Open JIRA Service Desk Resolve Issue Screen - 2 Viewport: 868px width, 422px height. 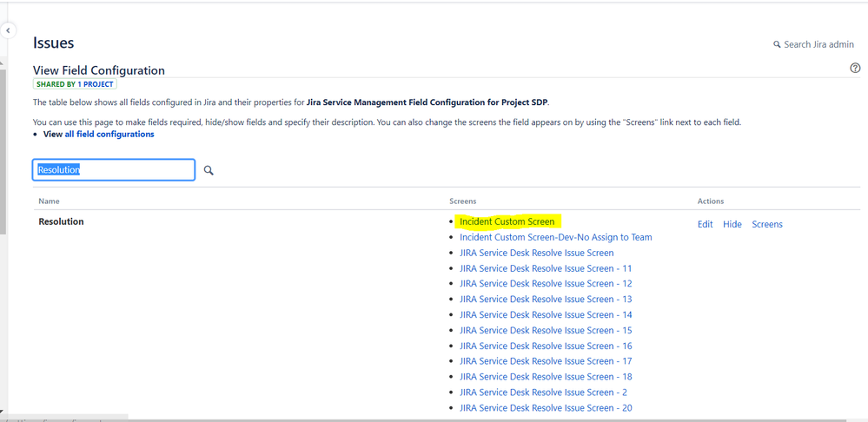[544, 392]
